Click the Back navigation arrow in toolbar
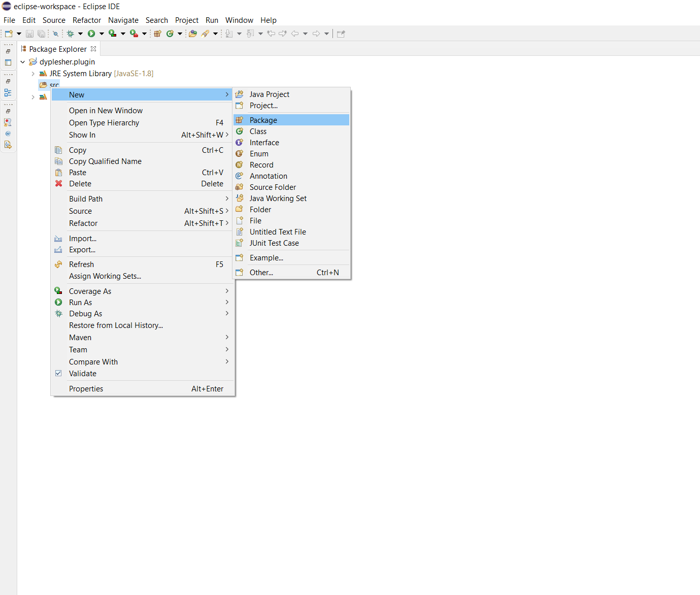Image resolution: width=700 pixels, height=595 pixels. click(x=294, y=34)
